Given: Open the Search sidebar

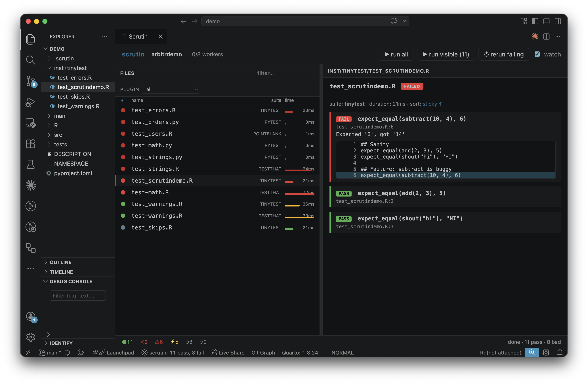Looking at the screenshot, I should 31,60.
